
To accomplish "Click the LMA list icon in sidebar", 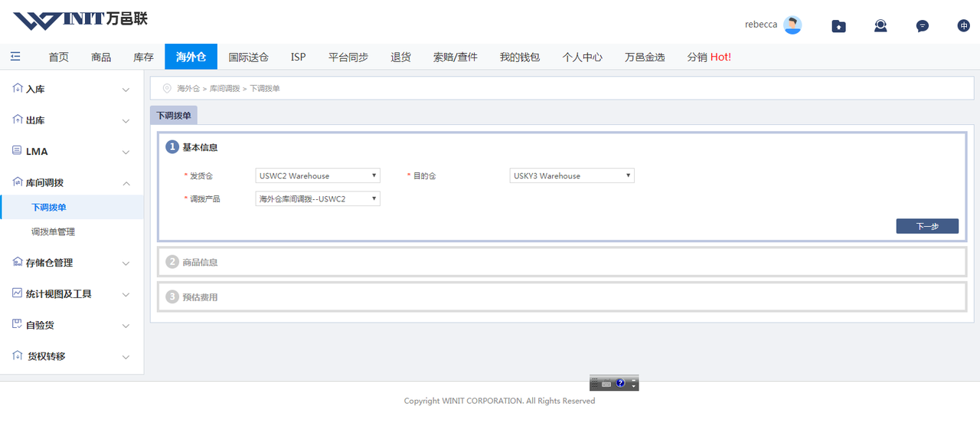I will 18,151.
